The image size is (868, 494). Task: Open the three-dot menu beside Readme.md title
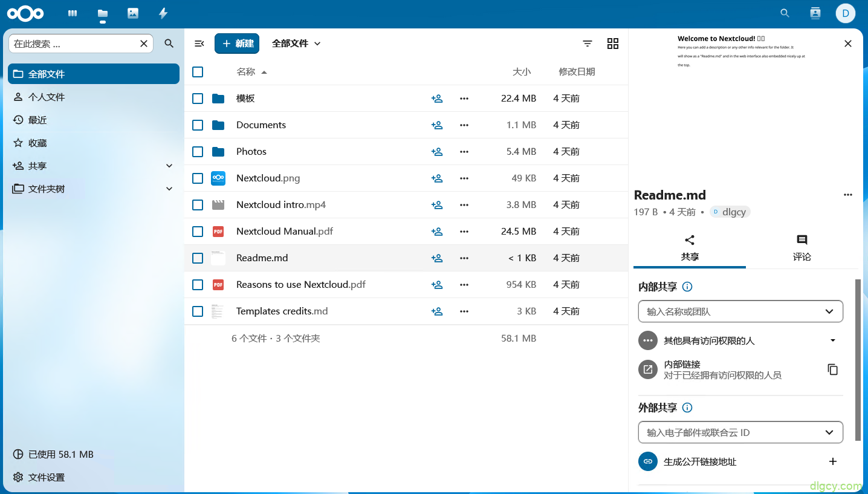(848, 195)
